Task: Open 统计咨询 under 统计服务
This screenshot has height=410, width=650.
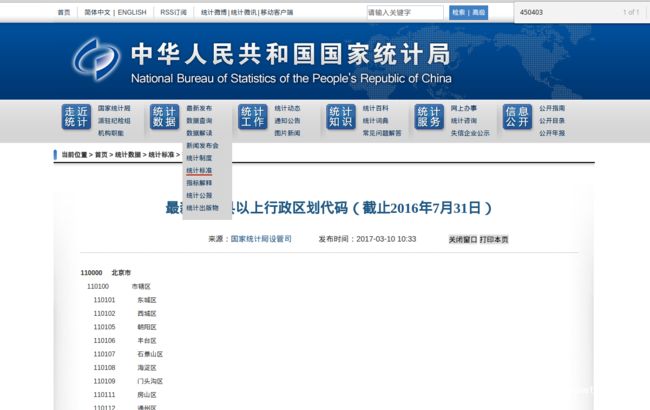Action: pyautogui.click(x=464, y=121)
